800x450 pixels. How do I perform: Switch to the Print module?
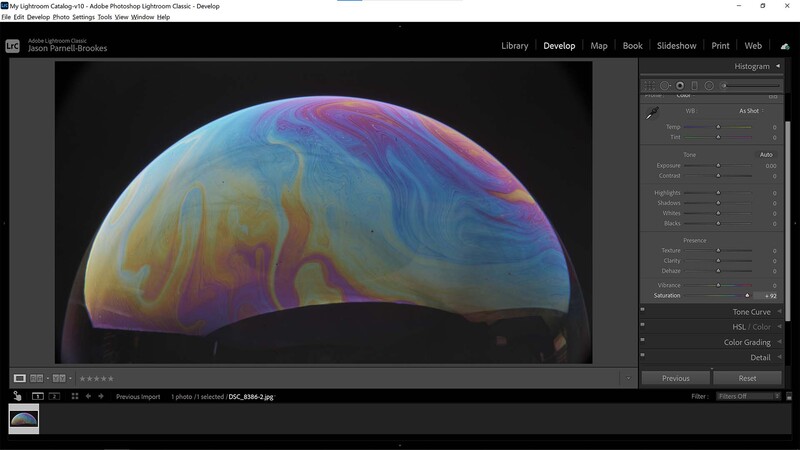[720, 46]
